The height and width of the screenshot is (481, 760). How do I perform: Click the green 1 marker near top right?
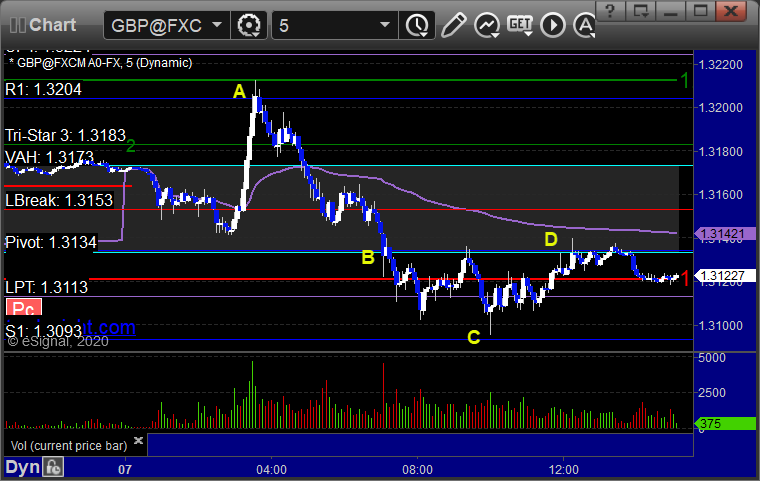(x=684, y=80)
